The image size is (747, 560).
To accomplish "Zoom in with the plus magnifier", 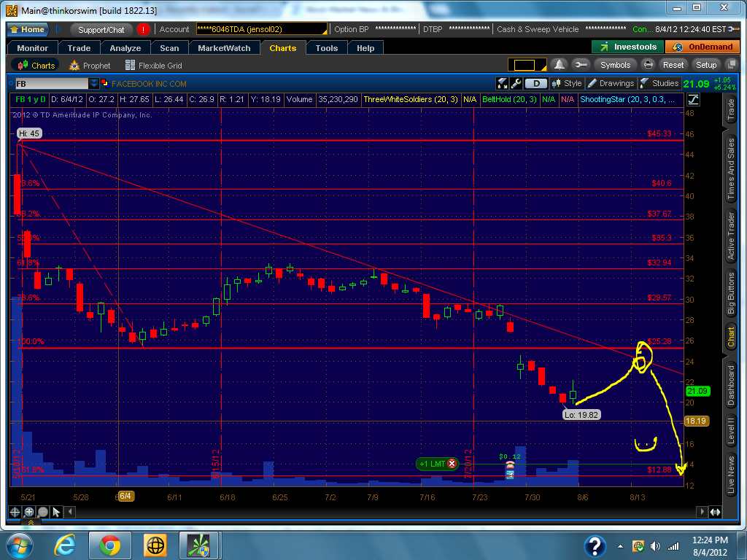I will click(28, 512).
